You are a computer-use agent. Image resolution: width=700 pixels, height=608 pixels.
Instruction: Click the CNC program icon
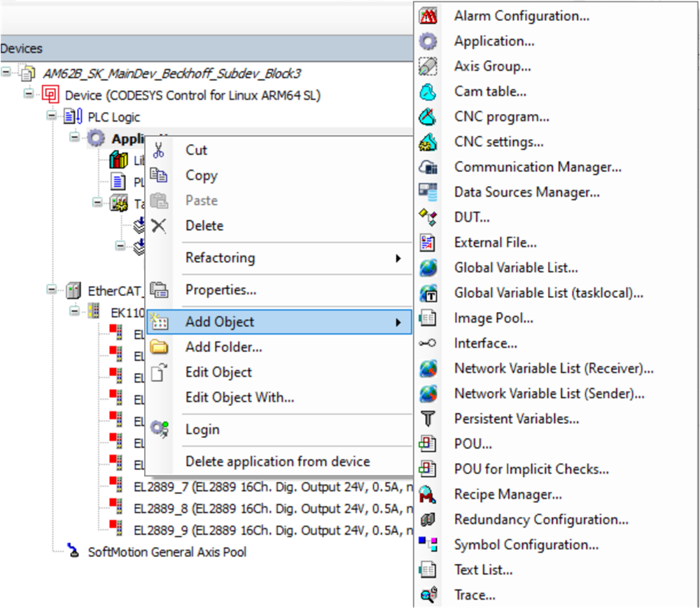click(x=428, y=117)
